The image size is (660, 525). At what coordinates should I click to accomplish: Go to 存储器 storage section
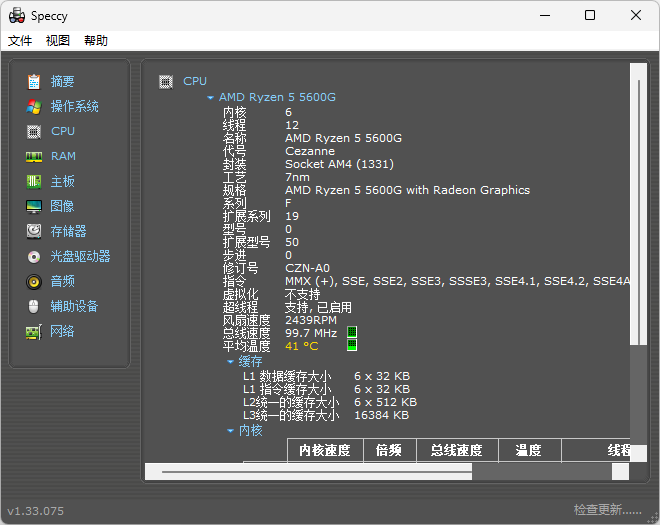(69, 231)
